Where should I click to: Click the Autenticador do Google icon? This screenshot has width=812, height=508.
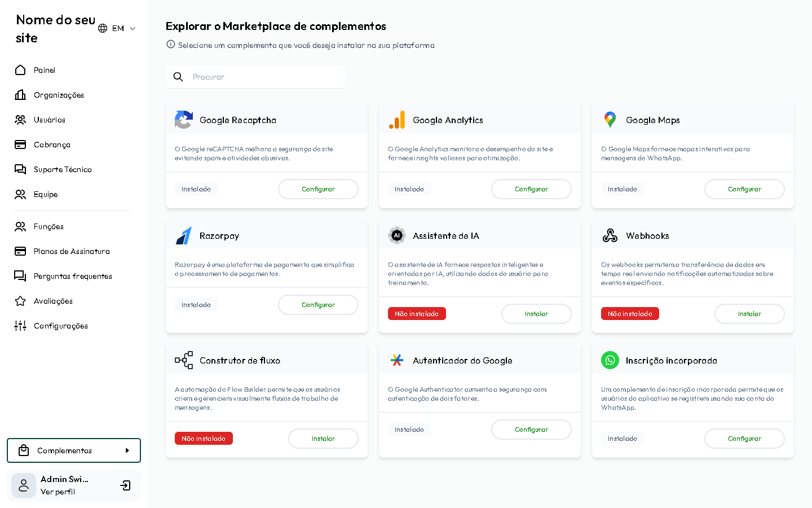[x=397, y=360]
